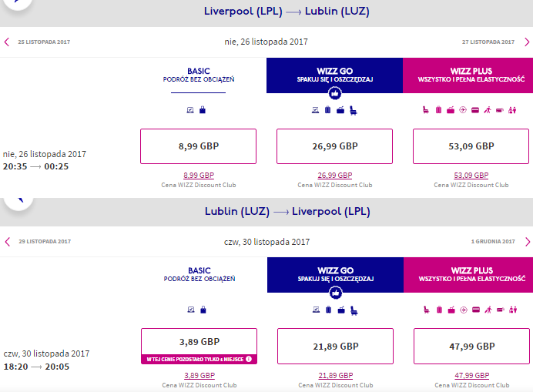Open 8,99 GBP Discount Club price link

199,176
